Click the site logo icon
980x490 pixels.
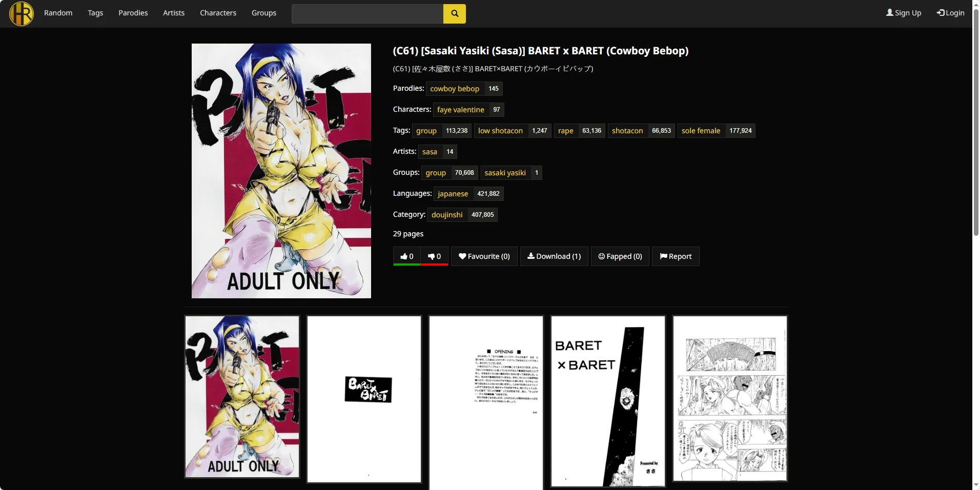[x=22, y=13]
